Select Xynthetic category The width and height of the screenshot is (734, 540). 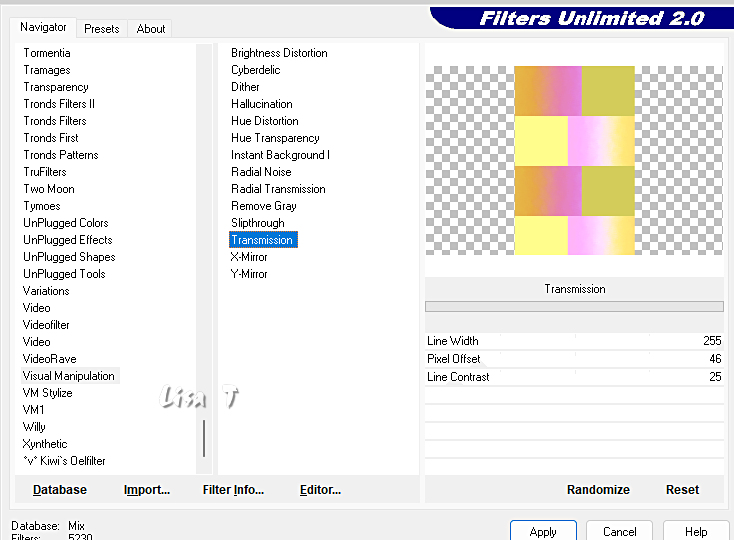[x=45, y=444]
